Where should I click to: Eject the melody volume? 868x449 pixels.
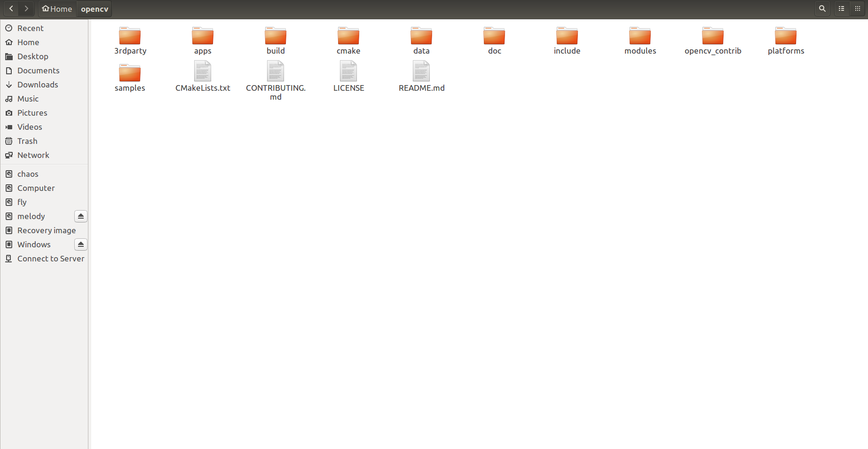coord(81,216)
